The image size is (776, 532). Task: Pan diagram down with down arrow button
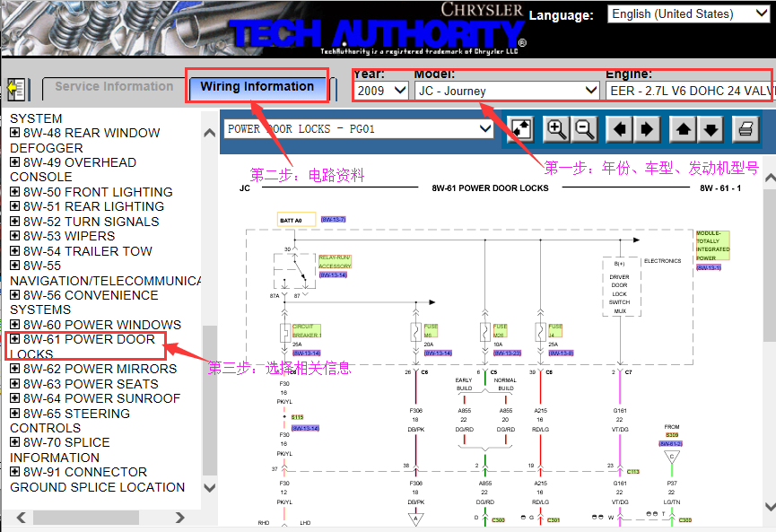(711, 130)
